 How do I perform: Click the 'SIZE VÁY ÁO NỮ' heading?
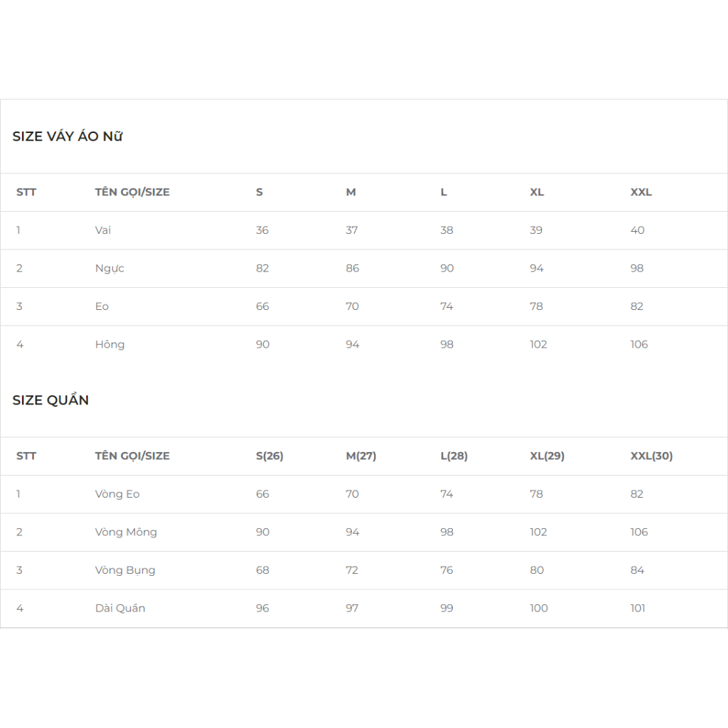tap(68, 136)
